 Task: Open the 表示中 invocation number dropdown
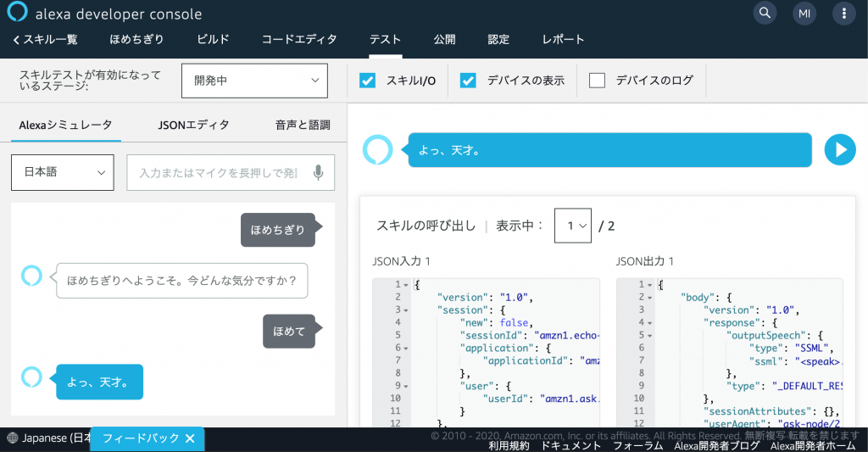tap(573, 226)
